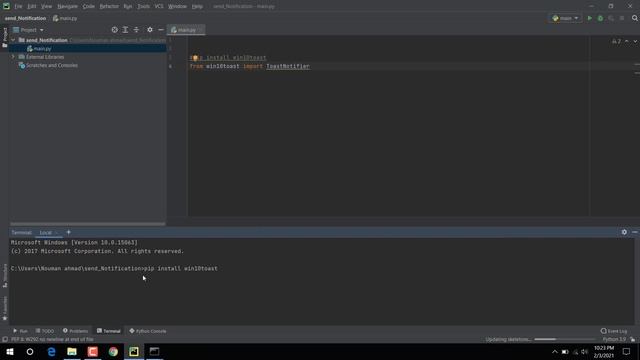Expand External Libraries node
Image resolution: width=640 pixels, height=360 pixels.
click(x=13, y=57)
